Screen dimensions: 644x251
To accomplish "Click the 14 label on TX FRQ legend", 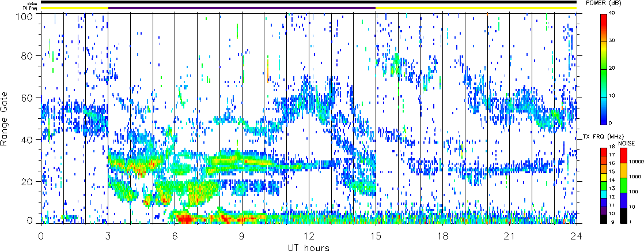I will click(x=612, y=180).
